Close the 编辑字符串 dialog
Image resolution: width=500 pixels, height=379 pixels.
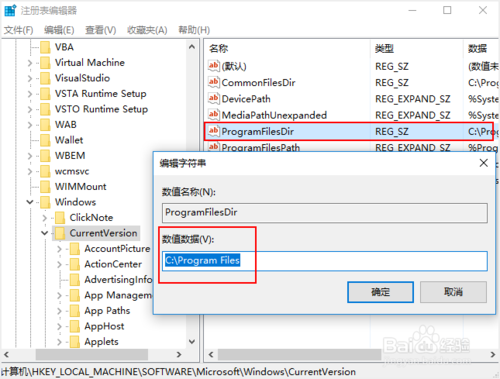coord(484,163)
